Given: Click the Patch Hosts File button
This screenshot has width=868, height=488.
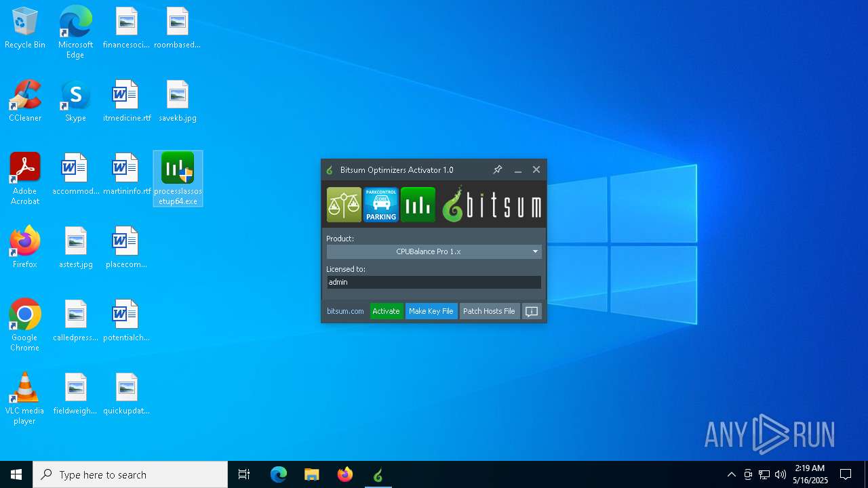Looking at the screenshot, I should coord(489,311).
